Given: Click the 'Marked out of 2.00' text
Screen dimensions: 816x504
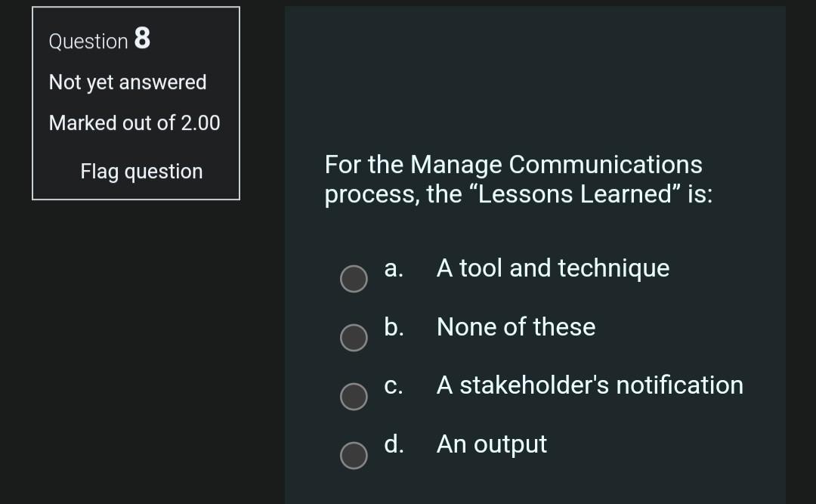Looking at the screenshot, I should tap(134, 122).
